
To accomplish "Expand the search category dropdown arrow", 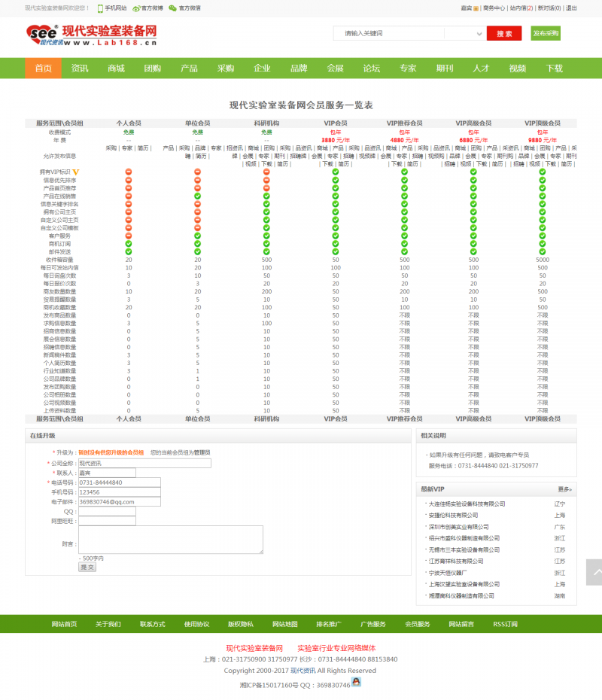I will tap(479, 34).
